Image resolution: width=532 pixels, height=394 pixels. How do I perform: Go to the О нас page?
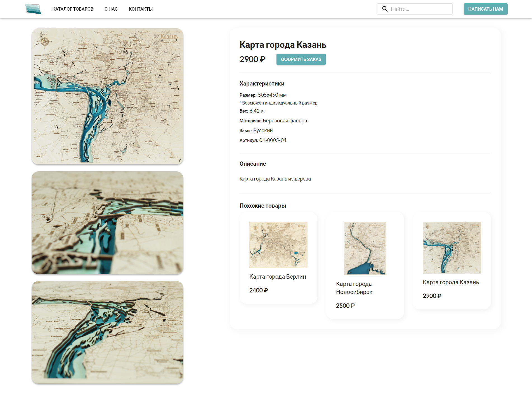point(111,9)
